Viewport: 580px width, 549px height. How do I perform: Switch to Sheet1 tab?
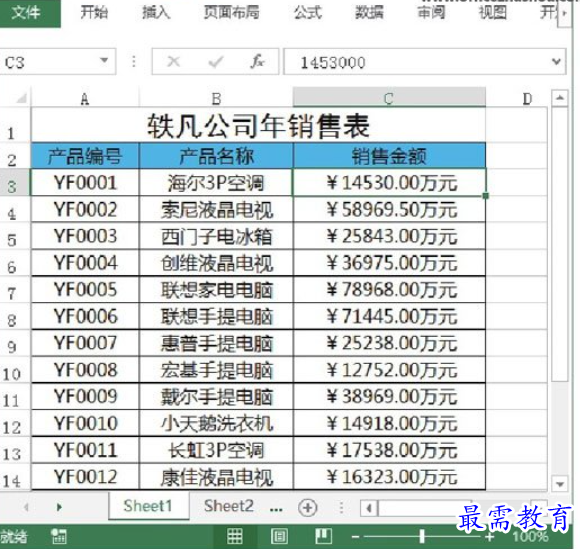click(148, 506)
